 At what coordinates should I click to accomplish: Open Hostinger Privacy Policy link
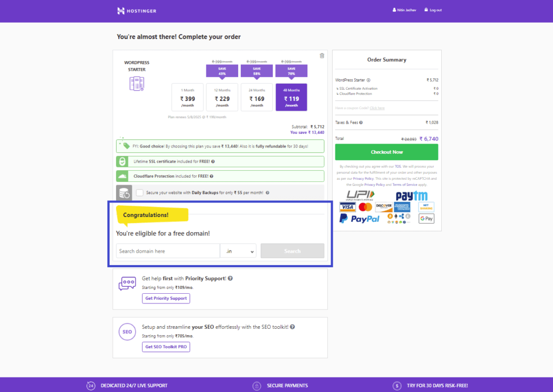pyautogui.click(x=363, y=179)
